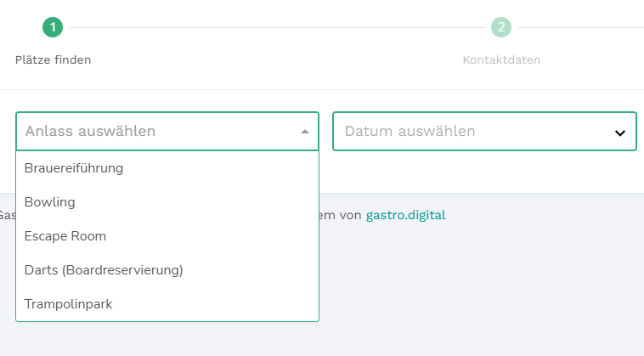The width and height of the screenshot is (644, 356).
Task: Open the "Plätze finden" step label
Action: point(53,59)
